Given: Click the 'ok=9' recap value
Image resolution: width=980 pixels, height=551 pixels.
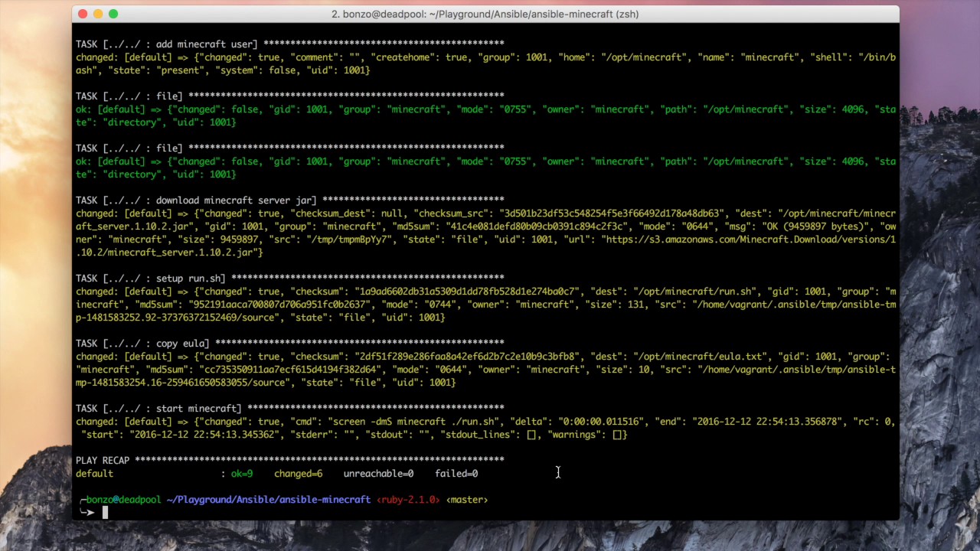Looking at the screenshot, I should coord(242,474).
